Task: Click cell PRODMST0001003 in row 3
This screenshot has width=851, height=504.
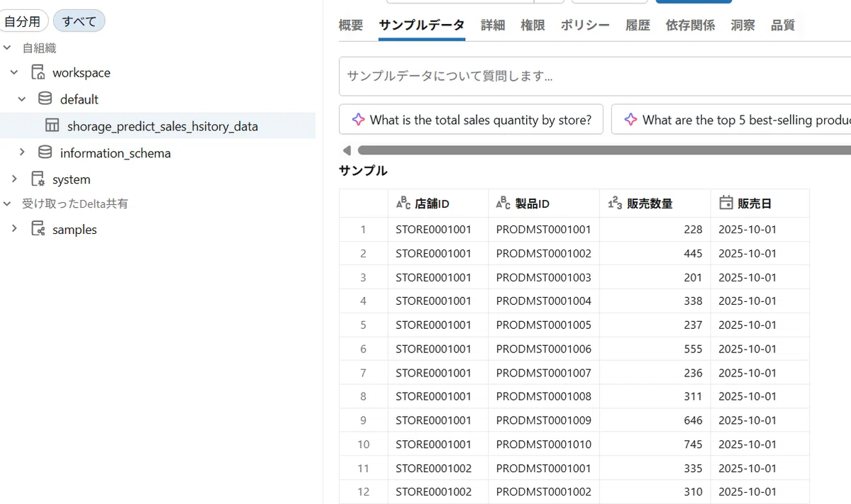Action: [544, 277]
